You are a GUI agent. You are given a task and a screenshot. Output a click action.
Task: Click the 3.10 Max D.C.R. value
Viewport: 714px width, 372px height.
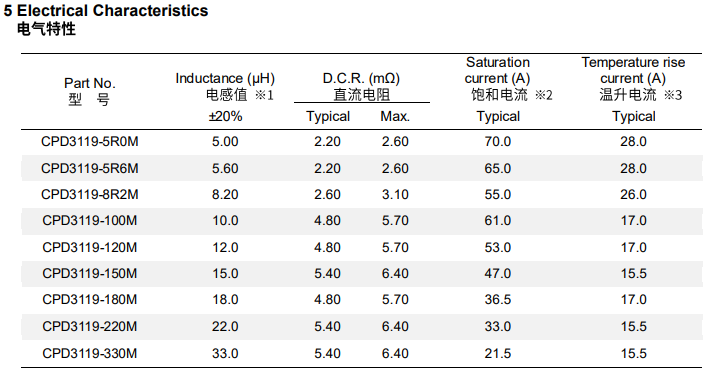(x=395, y=194)
